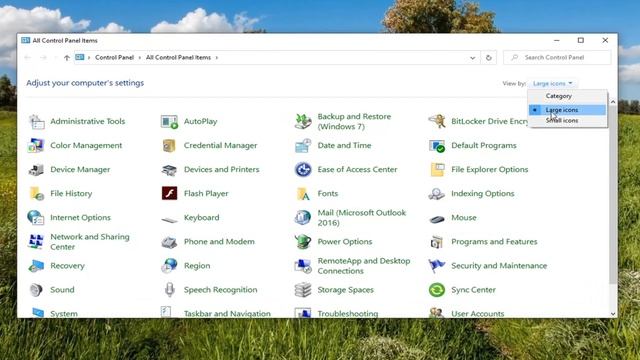Viewport: 640px width, 360px height.
Task: Open RemoteApp and Desktop Connections icon
Action: point(303,266)
